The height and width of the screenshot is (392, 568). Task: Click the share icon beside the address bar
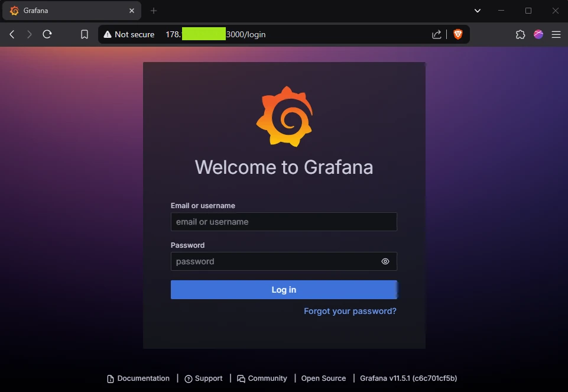[436, 34]
